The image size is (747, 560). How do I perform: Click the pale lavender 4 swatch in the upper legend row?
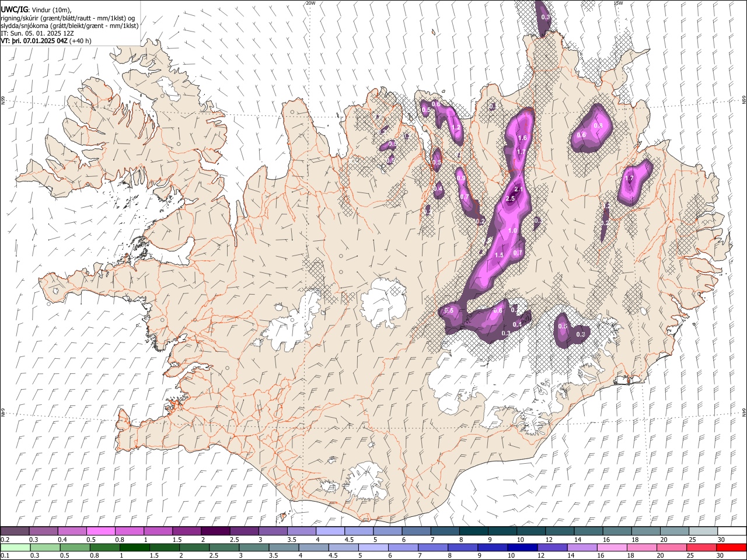coord(329,531)
